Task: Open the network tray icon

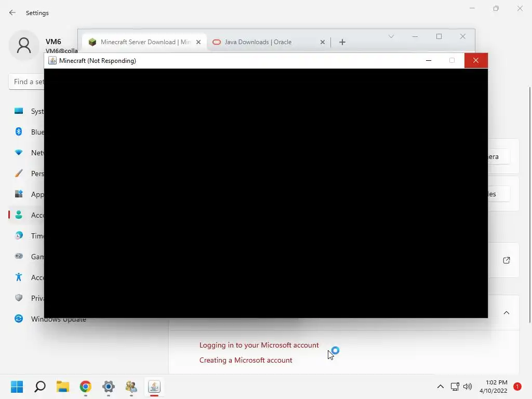Action: [455, 387]
